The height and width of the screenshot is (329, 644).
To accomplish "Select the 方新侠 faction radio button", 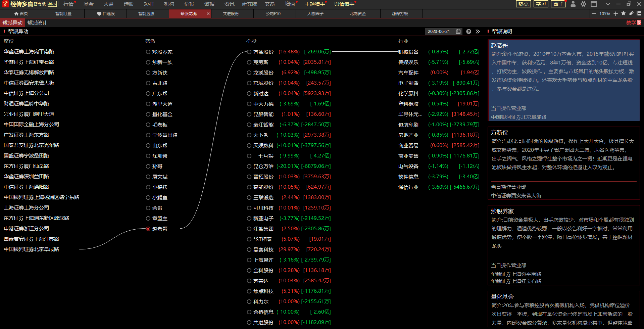I will [x=148, y=73].
